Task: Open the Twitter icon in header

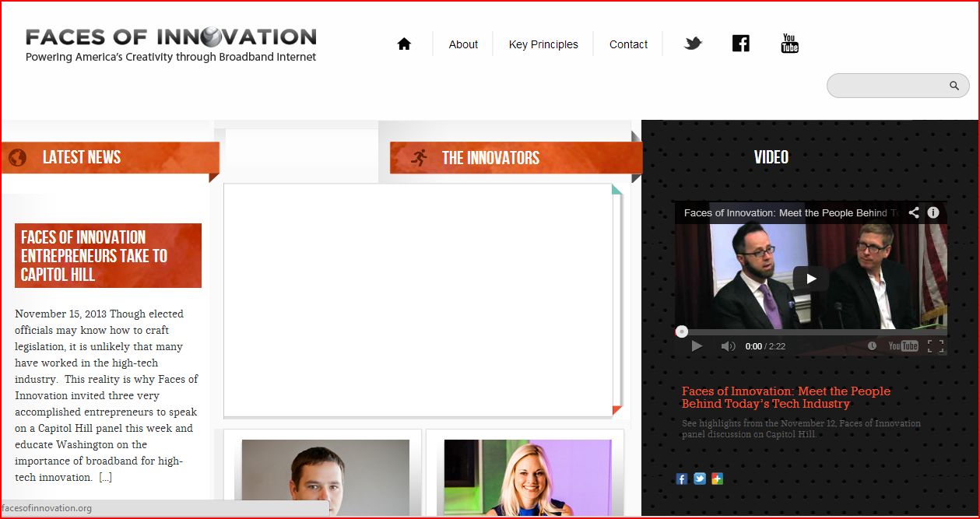Action: 693,44
